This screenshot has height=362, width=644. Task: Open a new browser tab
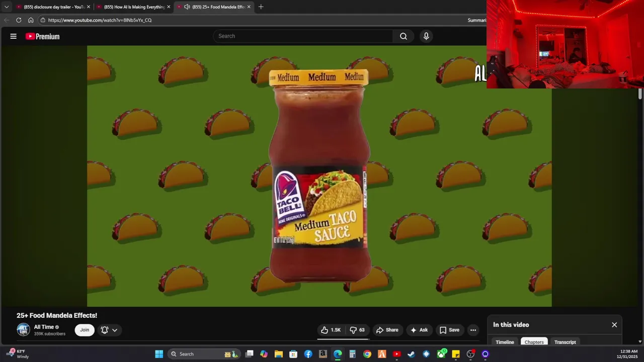(261, 7)
